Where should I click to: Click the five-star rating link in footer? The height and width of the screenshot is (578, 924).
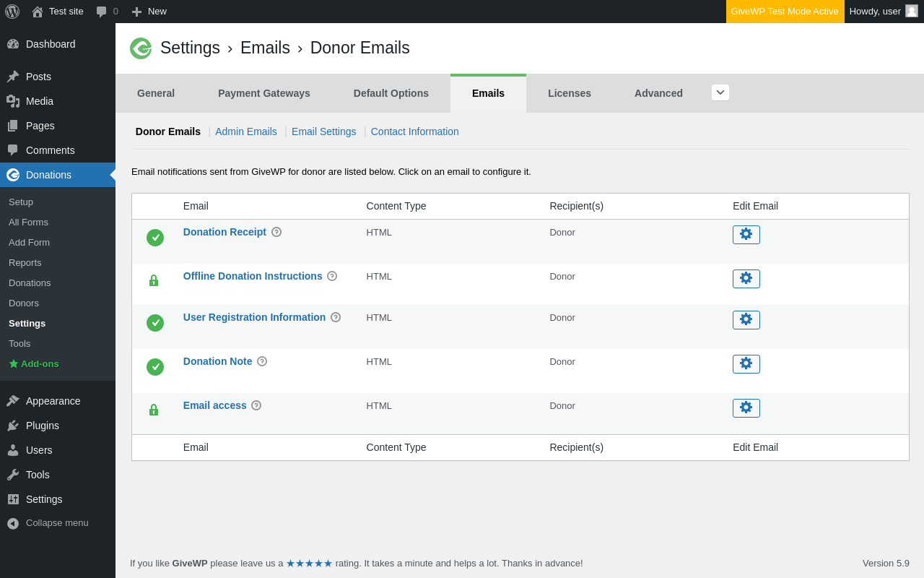tap(309, 564)
